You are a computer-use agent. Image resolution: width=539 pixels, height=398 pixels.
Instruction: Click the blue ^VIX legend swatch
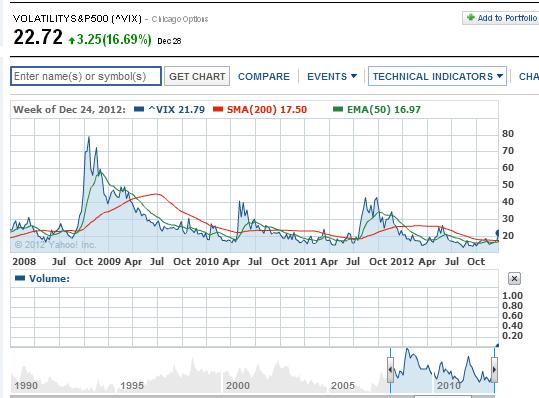[x=139, y=109]
